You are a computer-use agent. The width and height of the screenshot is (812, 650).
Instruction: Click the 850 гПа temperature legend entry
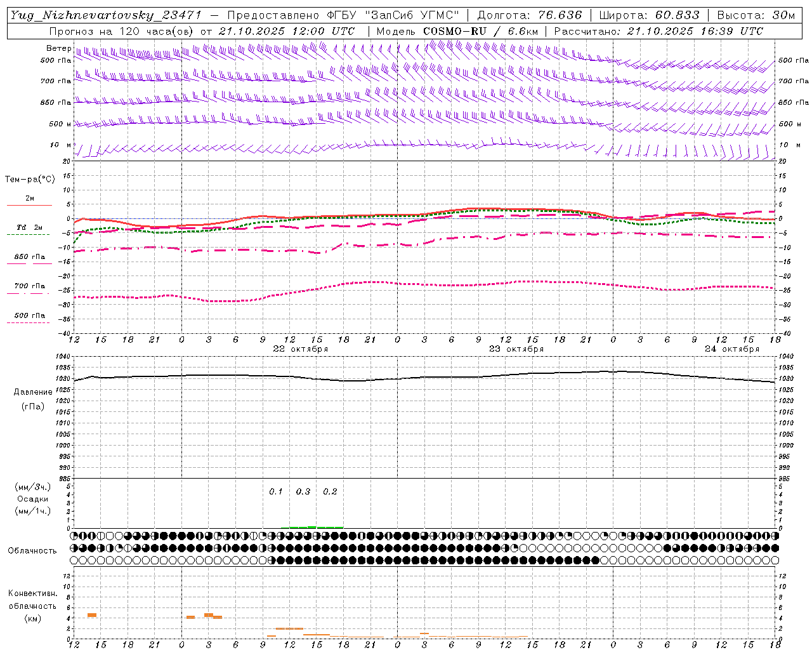pyautogui.click(x=30, y=257)
